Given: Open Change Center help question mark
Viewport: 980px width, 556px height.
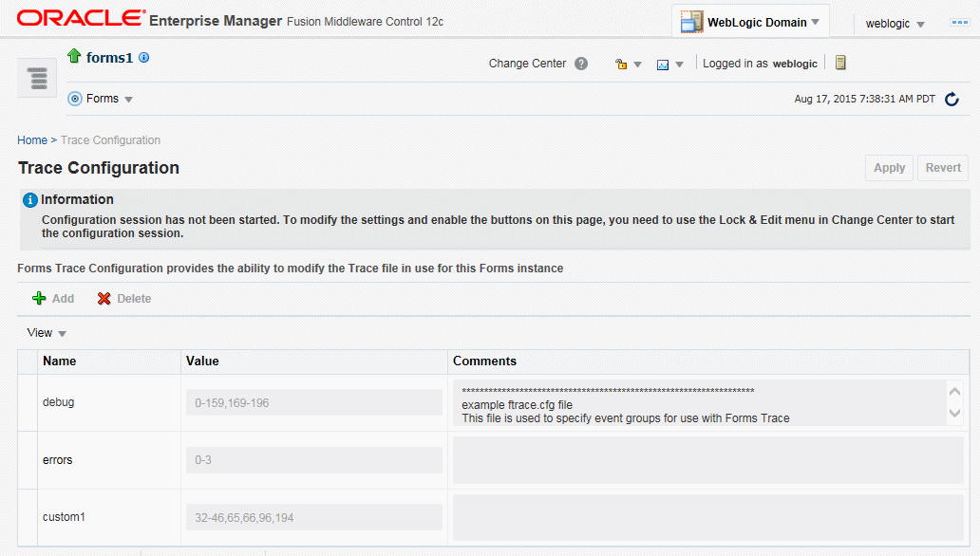Looking at the screenshot, I should pos(581,64).
